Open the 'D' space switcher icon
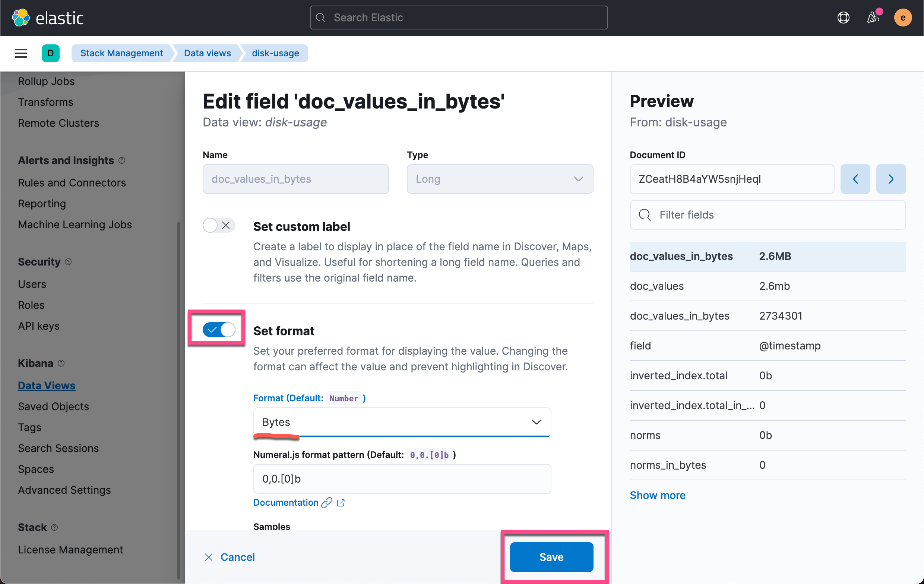Screen dimensions: 924x584 (x=51, y=53)
